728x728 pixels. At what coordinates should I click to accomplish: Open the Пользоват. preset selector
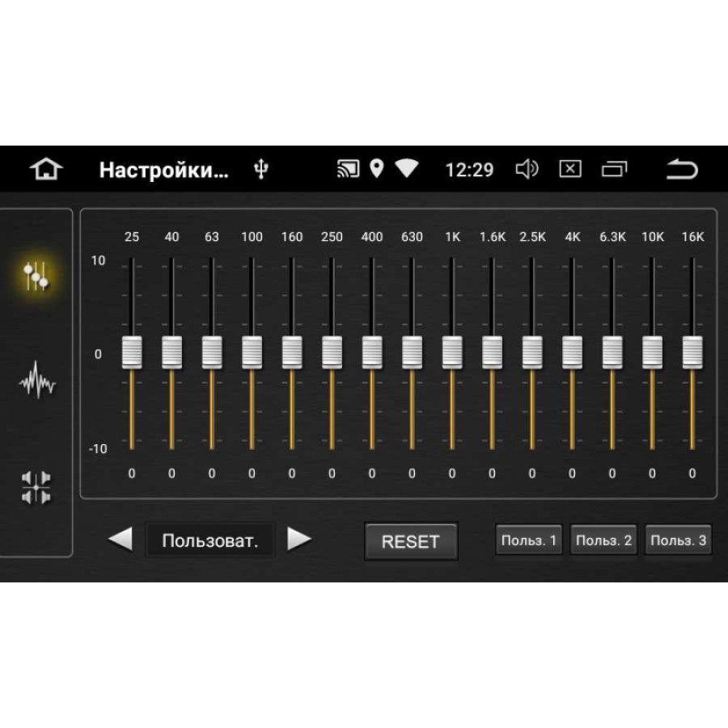tap(210, 540)
